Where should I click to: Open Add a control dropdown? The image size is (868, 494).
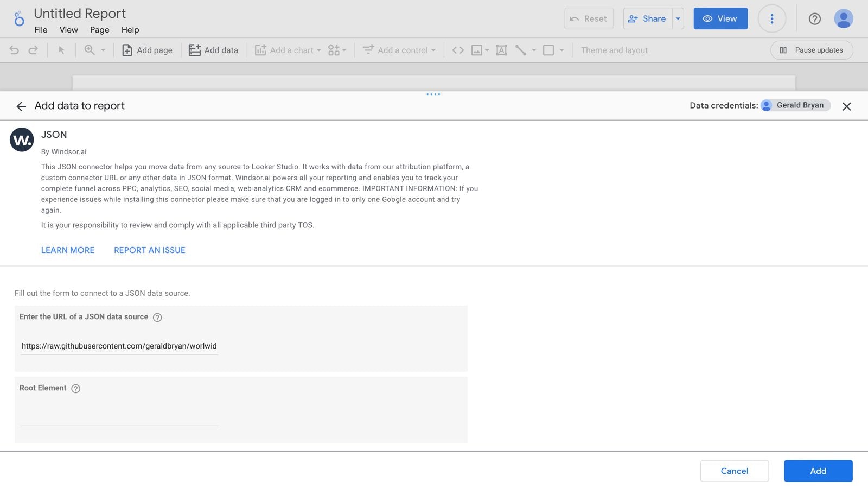tap(399, 50)
